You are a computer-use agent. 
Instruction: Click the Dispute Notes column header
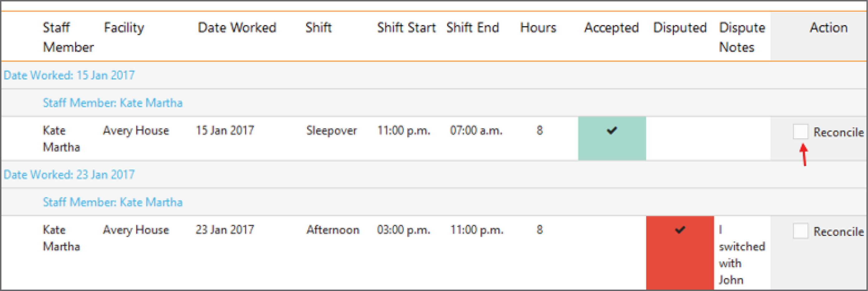(x=742, y=37)
